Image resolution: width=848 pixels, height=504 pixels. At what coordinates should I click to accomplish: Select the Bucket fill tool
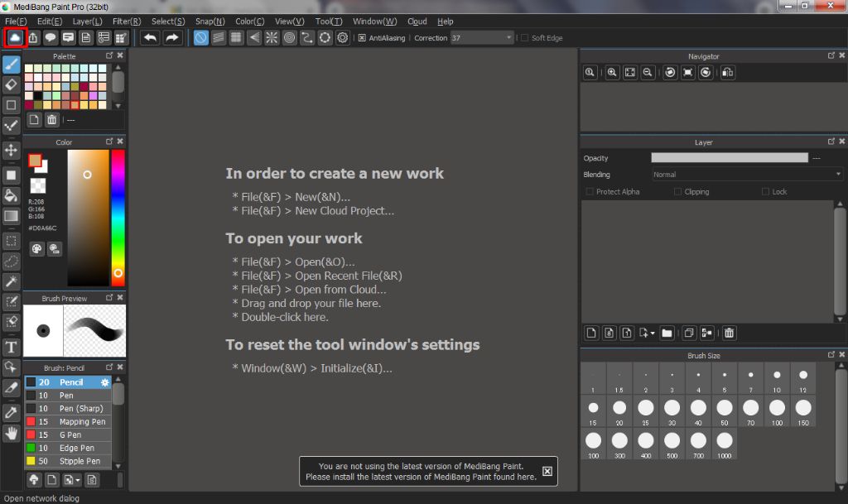coord(12,195)
